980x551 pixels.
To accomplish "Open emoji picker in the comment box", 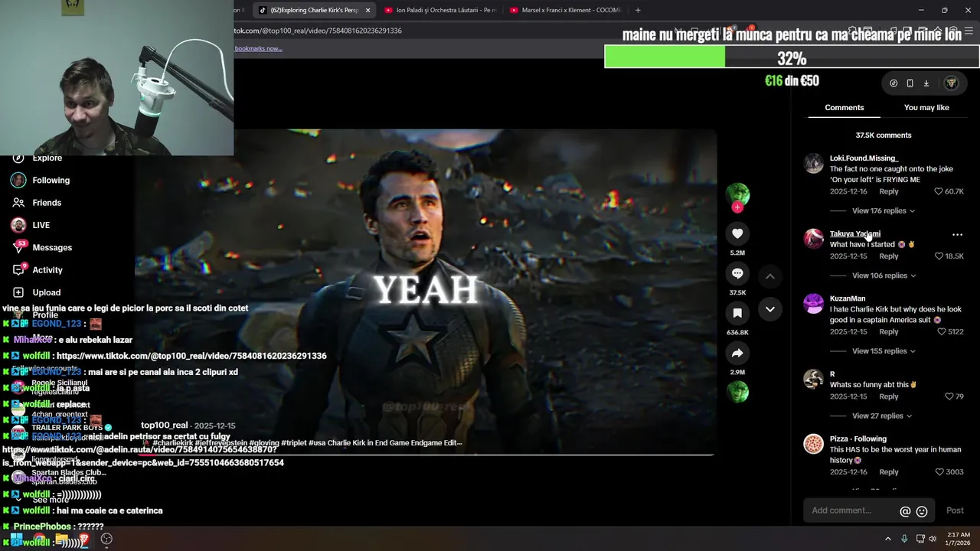I will (x=922, y=511).
